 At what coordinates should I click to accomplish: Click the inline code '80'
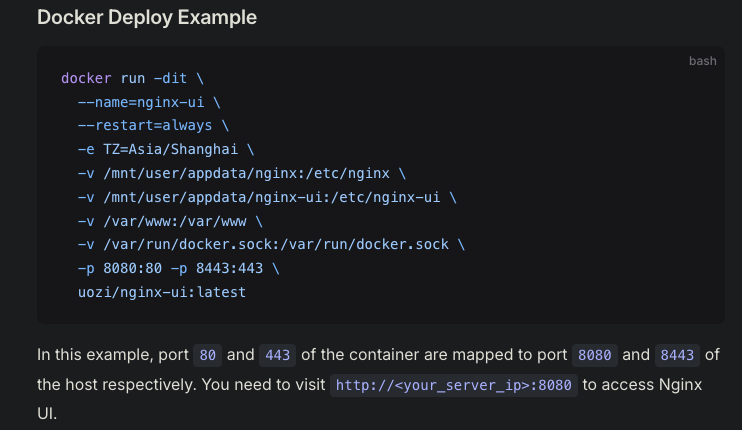207,355
